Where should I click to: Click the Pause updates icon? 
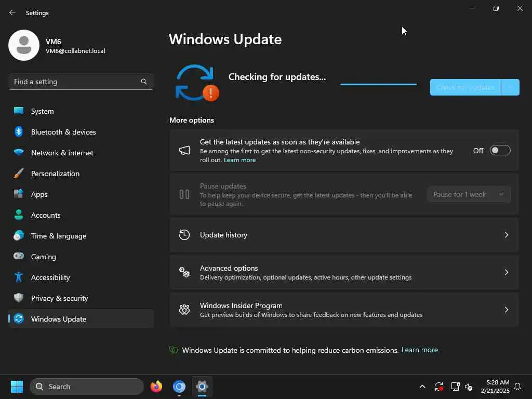(x=184, y=194)
